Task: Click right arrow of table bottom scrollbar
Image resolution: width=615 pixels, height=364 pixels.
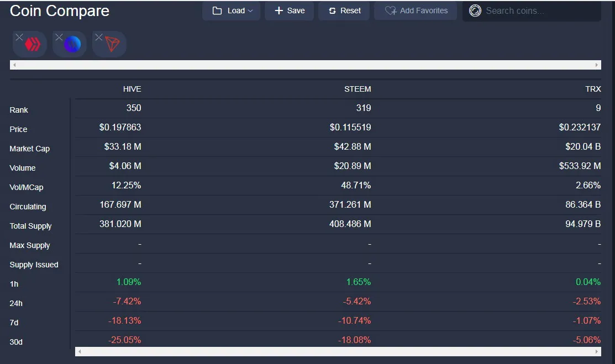Action: click(x=597, y=351)
